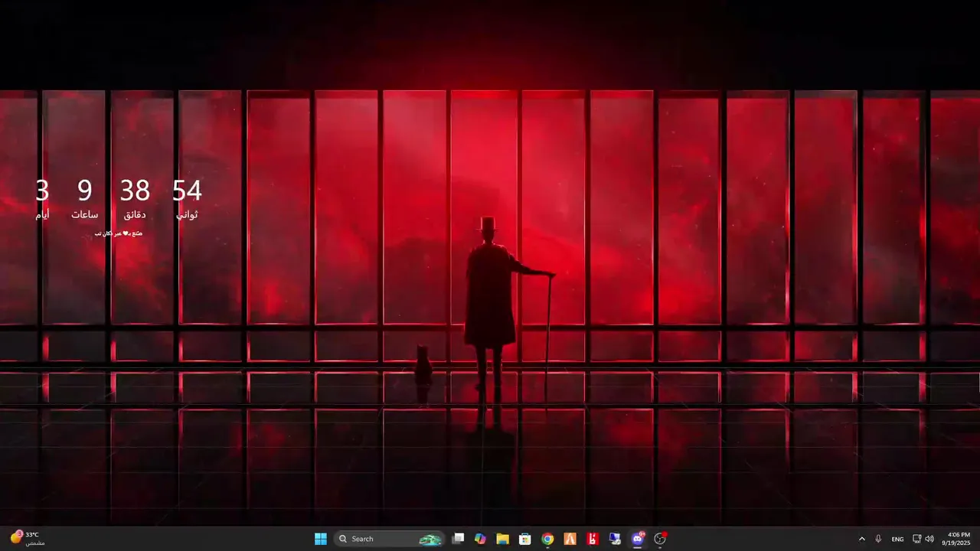Click the countdown seconds number 54
Image resolution: width=980 pixels, height=551 pixels.
[187, 191]
